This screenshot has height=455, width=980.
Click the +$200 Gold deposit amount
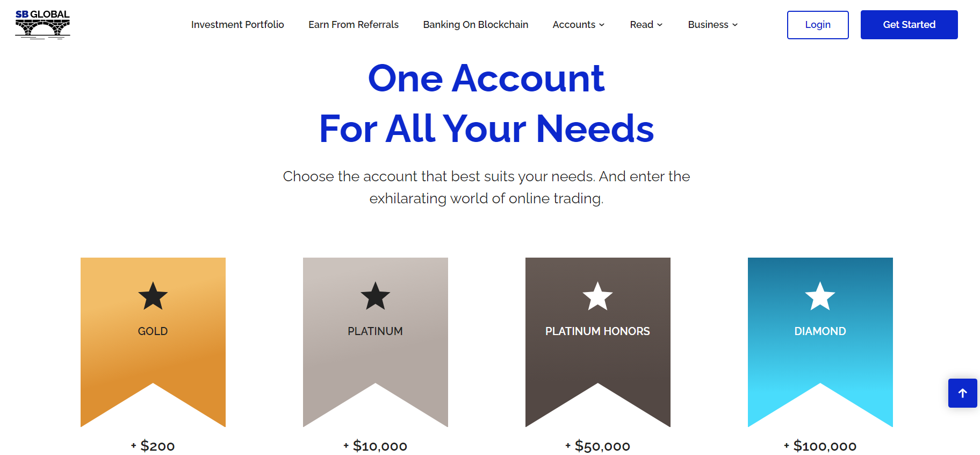(153, 446)
